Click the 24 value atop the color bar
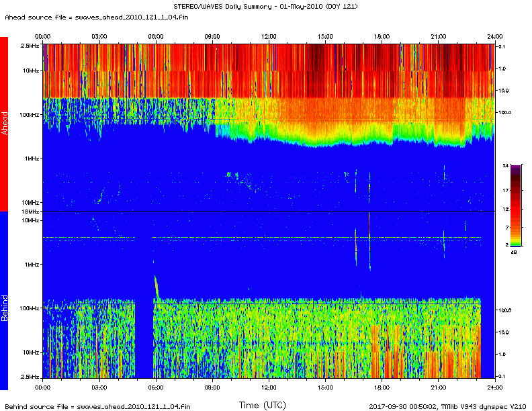 tap(506, 165)
